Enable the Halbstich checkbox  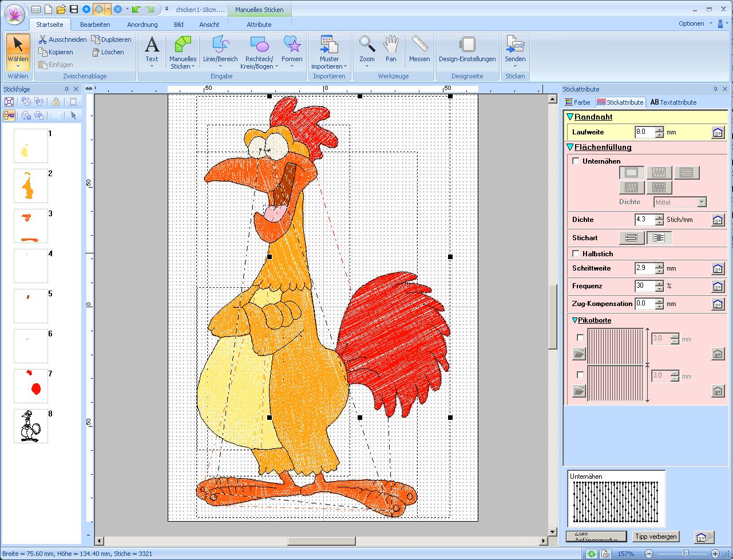tap(576, 253)
